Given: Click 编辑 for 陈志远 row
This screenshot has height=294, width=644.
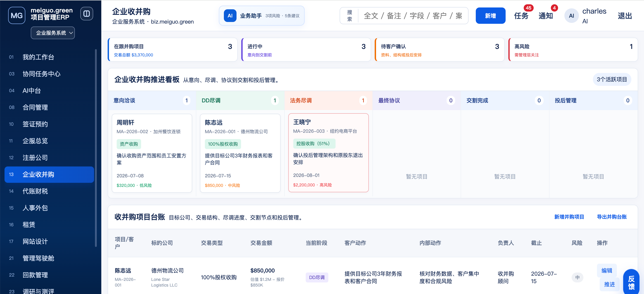Looking at the screenshot, I should pos(607,270).
